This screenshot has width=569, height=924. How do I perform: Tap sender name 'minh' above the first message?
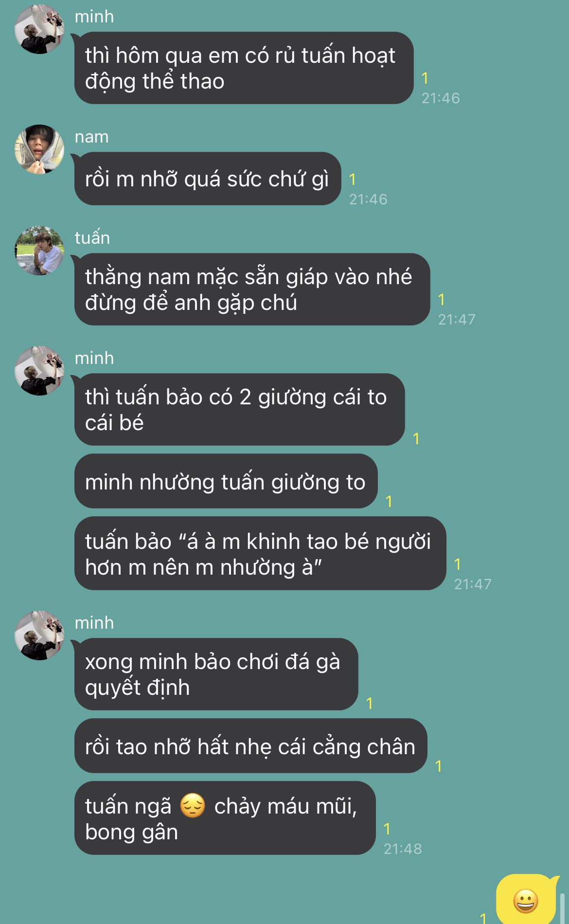point(94,17)
